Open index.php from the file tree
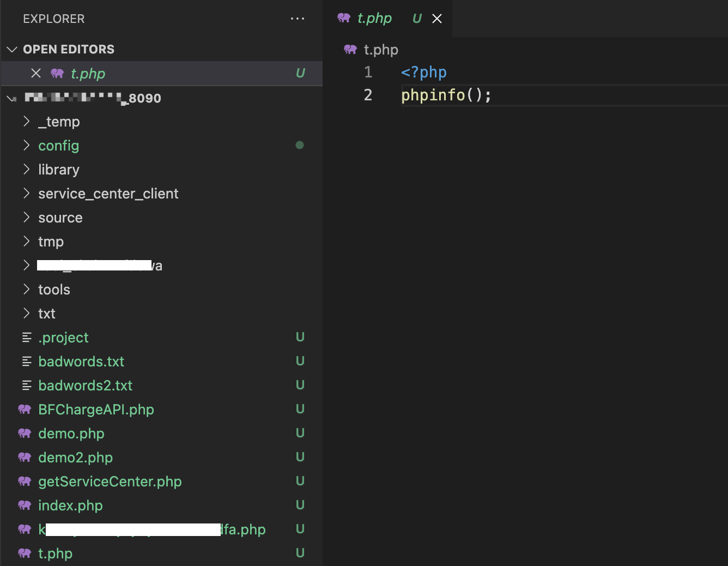Image resolution: width=728 pixels, height=566 pixels. [x=70, y=505]
